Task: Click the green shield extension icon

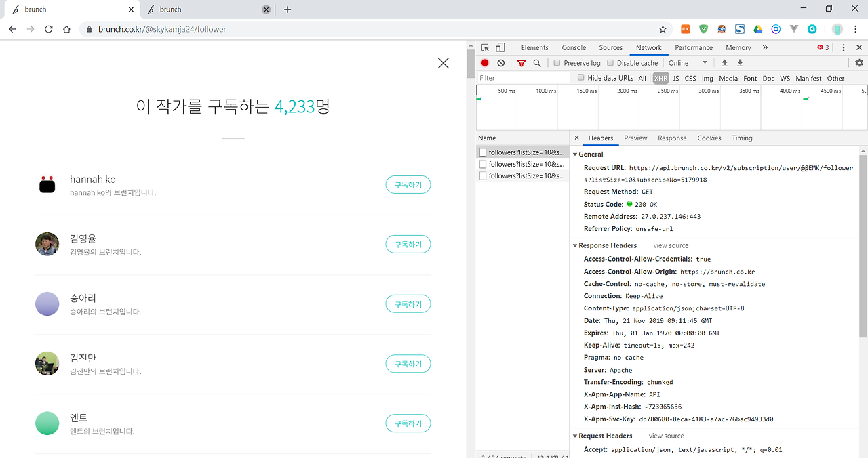Action: 704,29
